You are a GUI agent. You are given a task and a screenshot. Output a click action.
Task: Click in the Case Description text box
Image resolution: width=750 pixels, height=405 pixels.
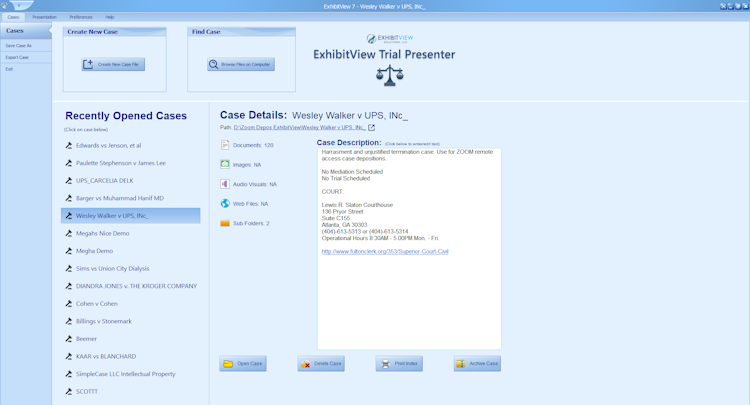point(409,249)
